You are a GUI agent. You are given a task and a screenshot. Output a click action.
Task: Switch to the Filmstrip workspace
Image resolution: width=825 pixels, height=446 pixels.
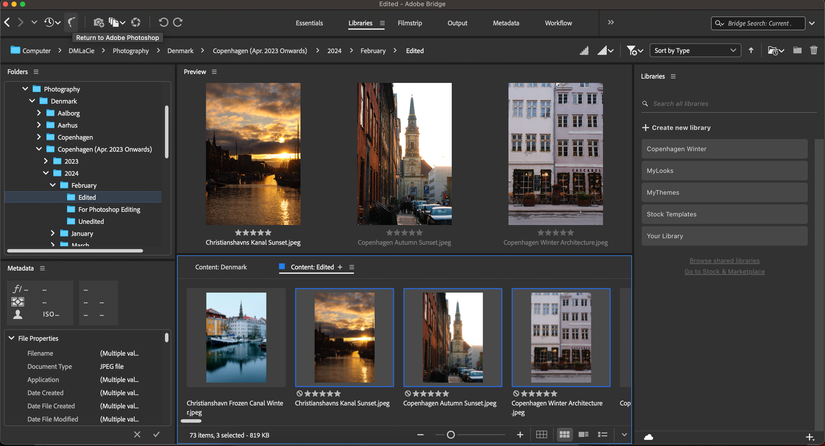[409, 22]
